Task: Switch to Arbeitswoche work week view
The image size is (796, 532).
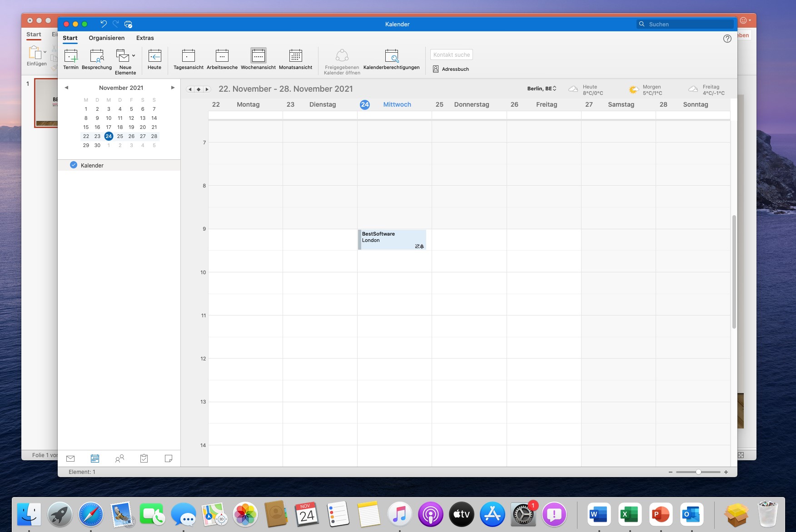Action: [222, 59]
